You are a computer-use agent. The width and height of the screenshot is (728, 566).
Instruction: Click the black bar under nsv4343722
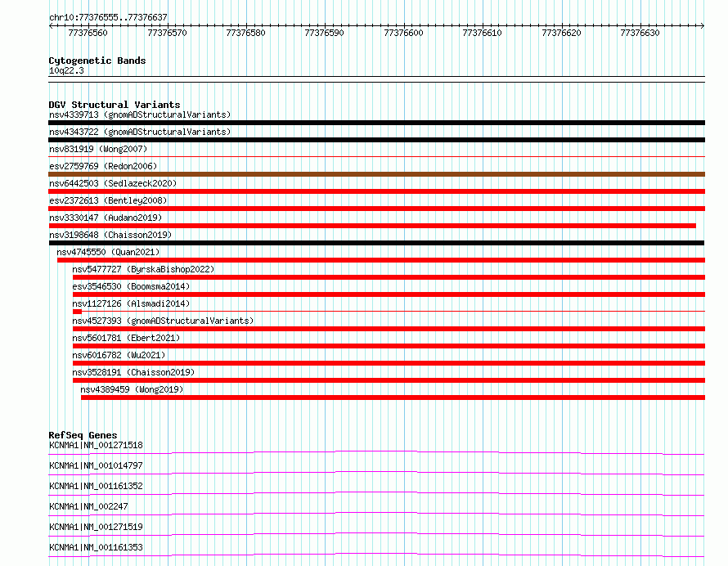(376, 140)
